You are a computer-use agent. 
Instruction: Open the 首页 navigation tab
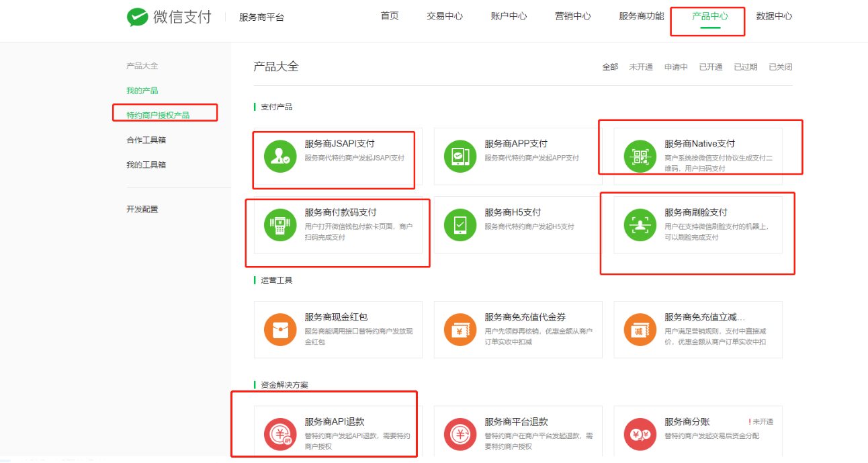click(x=390, y=16)
